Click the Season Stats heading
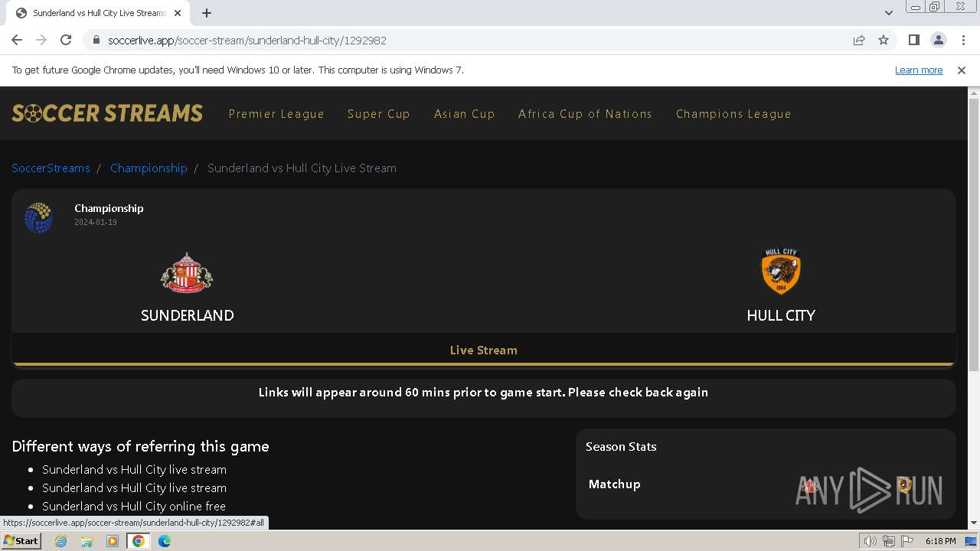 pos(621,447)
